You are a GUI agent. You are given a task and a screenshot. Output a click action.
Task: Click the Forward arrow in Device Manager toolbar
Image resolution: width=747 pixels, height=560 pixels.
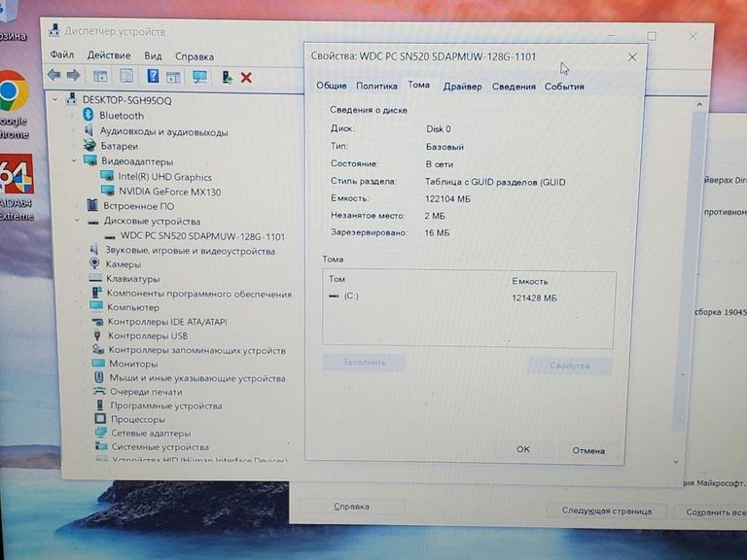[x=73, y=75]
